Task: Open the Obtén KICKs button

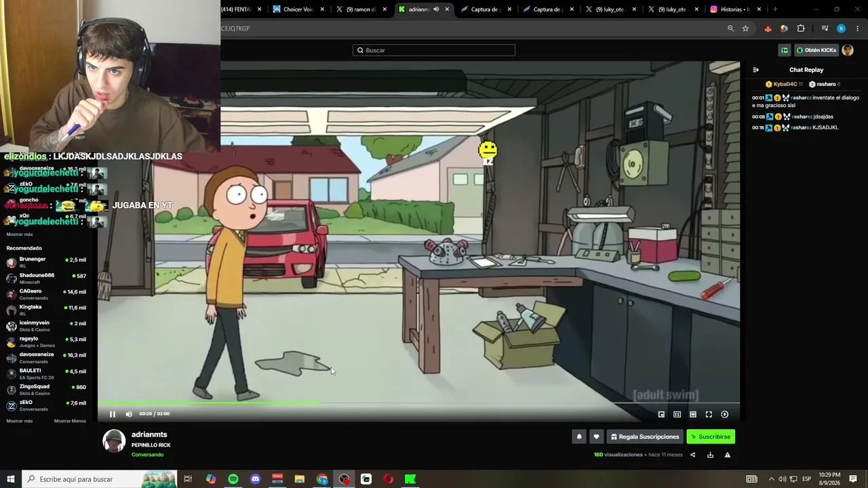Action: (x=816, y=50)
